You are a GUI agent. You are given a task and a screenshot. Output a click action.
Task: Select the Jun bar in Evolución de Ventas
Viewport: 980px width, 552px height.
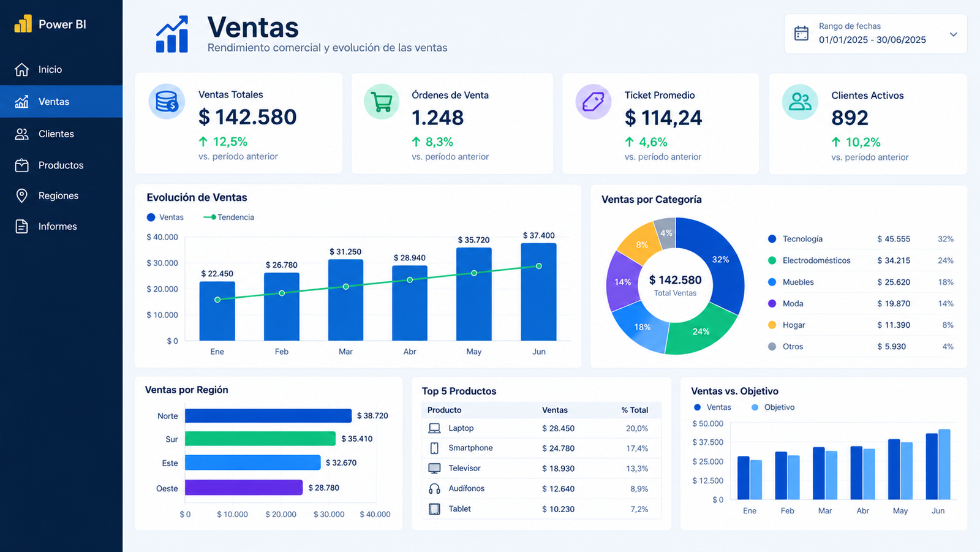pyautogui.click(x=538, y=292)
